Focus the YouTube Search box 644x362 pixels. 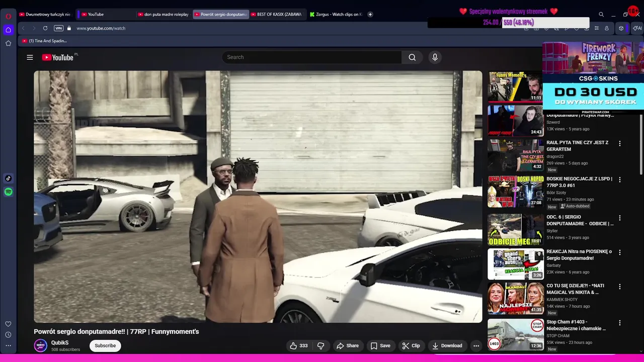click(311, 57)
